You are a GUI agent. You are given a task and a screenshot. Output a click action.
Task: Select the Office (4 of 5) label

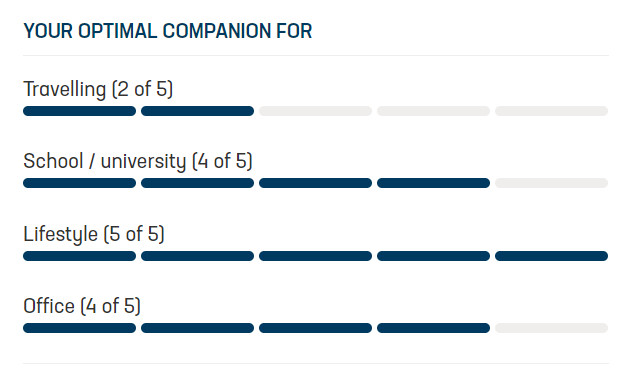(82, 306)
